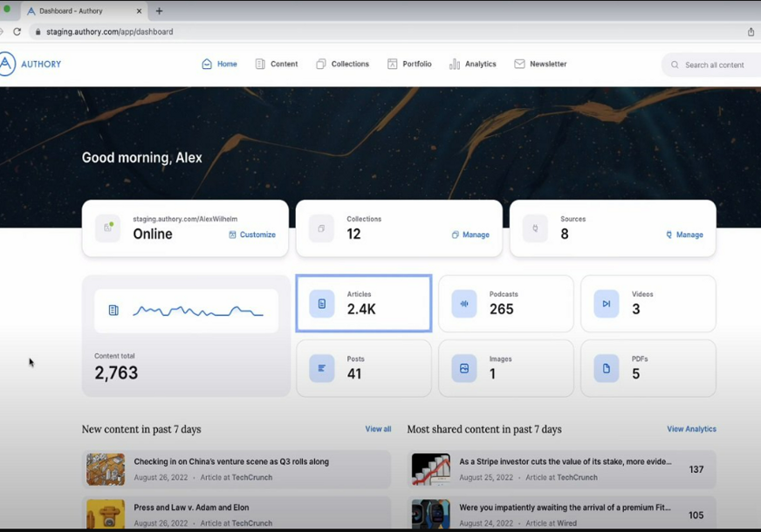
Task: Click the Articles card icon
Action: click(x=321, y=304)
